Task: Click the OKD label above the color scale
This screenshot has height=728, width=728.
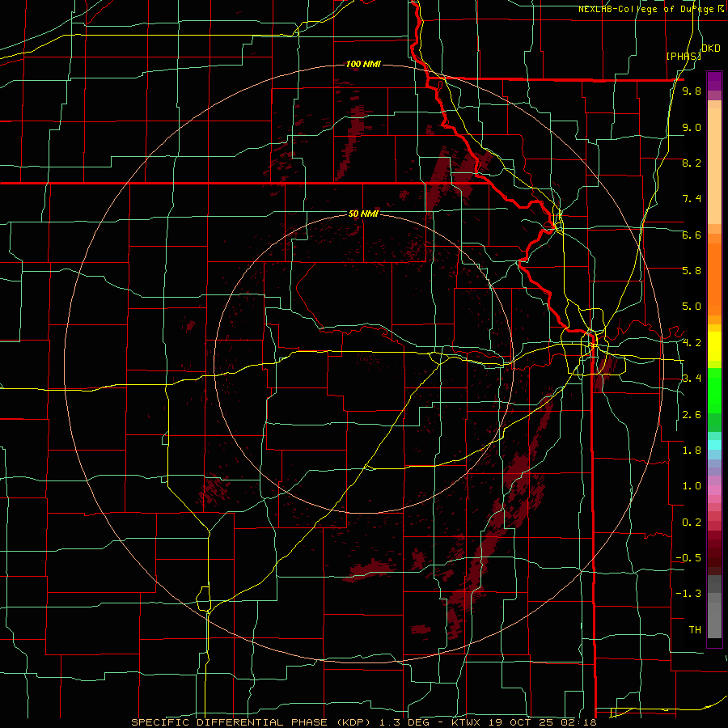Action: coord(710,48)
